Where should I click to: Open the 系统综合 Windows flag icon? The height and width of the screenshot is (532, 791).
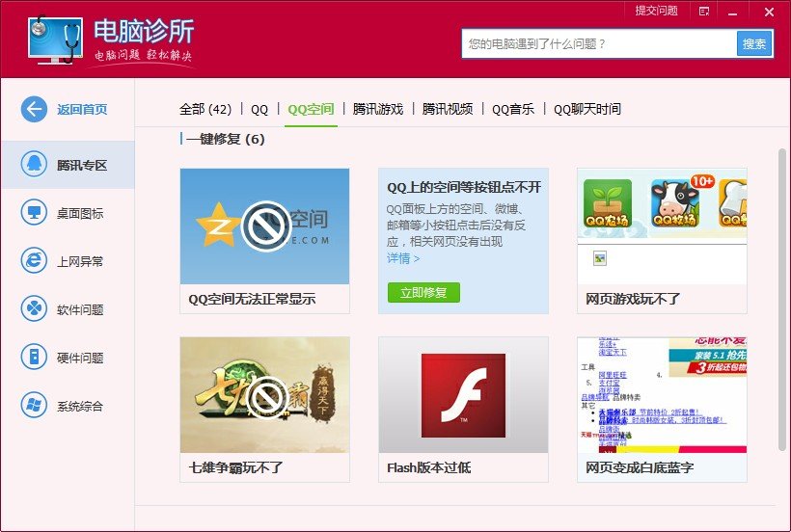(34, 405)
